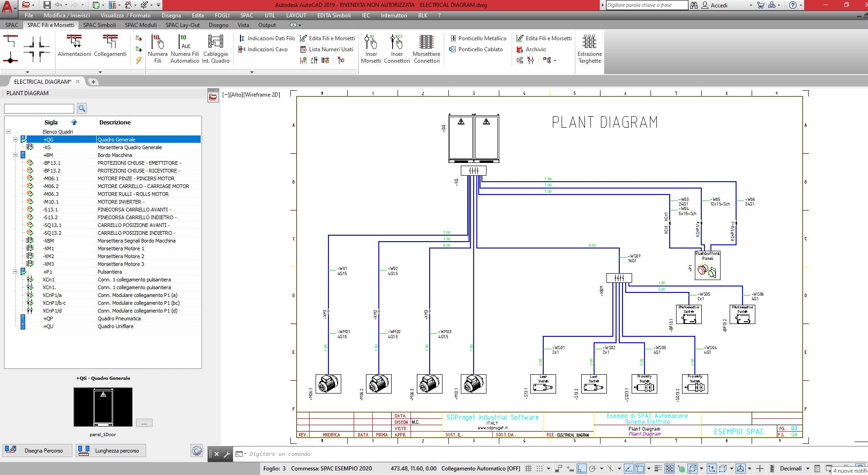Click the Disegna Percorso button

pos(38,451)
